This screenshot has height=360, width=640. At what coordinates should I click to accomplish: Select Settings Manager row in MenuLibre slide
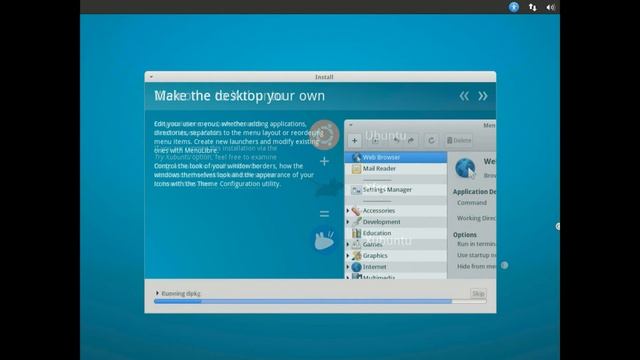point(396,190)
